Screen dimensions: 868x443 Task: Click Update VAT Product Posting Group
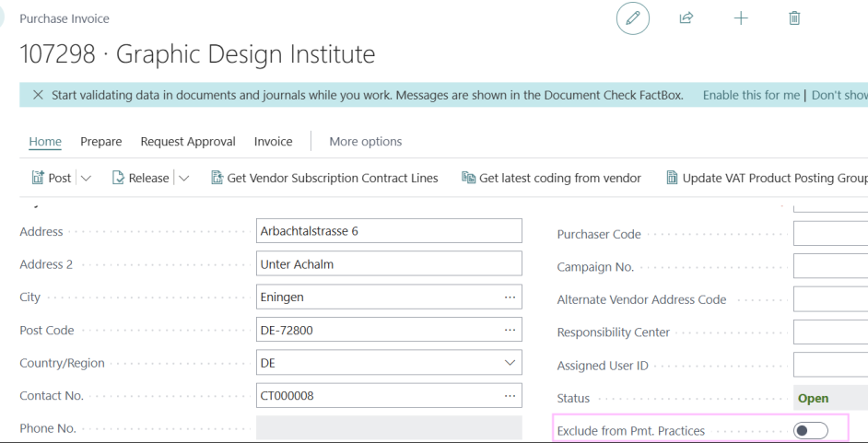point(767,178)
